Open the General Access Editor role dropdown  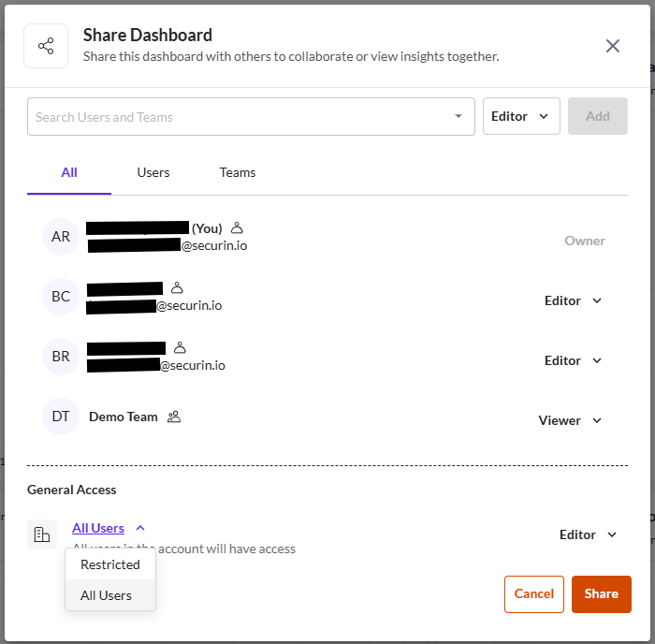tap(588, 534)
